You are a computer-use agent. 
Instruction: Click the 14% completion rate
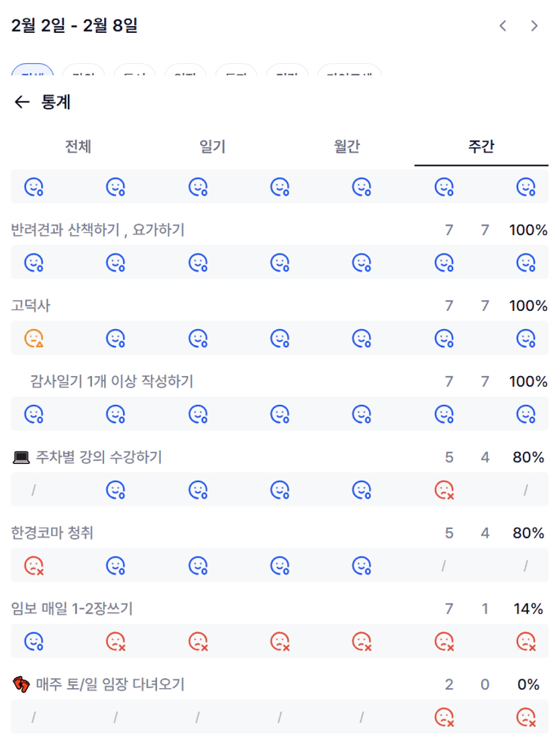click(528, 609)
